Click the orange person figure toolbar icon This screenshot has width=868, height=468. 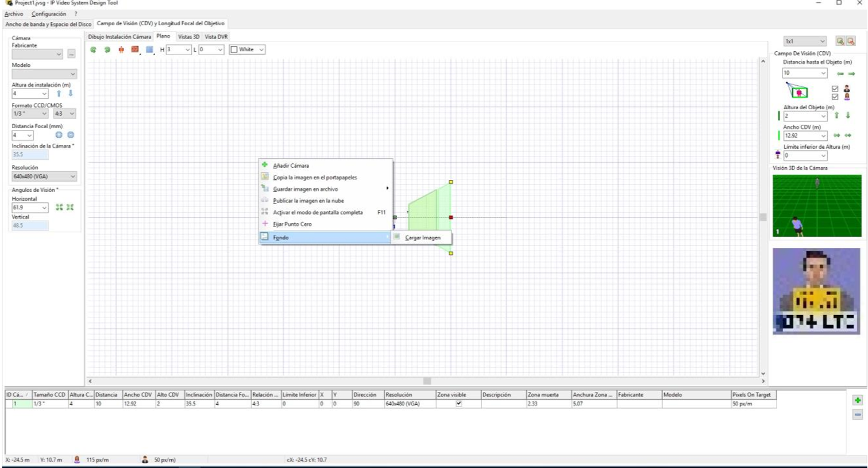pos(121,50)
